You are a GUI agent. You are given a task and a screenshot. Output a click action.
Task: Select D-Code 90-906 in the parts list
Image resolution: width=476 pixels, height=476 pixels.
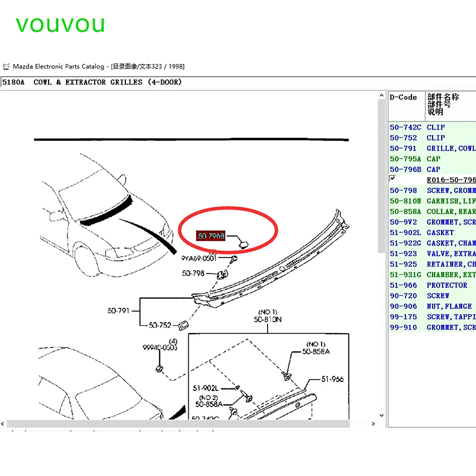403,306
